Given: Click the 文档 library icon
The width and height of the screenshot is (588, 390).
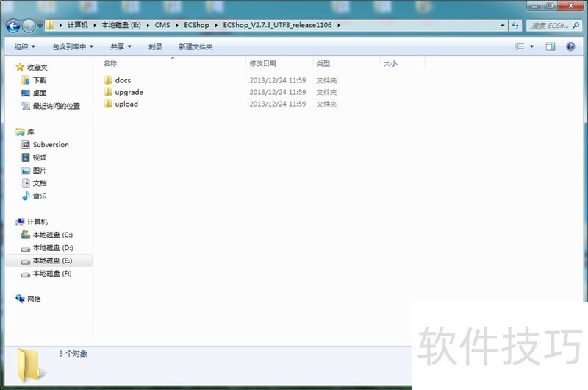Looking at the screenshot, I should coord(26,183).
